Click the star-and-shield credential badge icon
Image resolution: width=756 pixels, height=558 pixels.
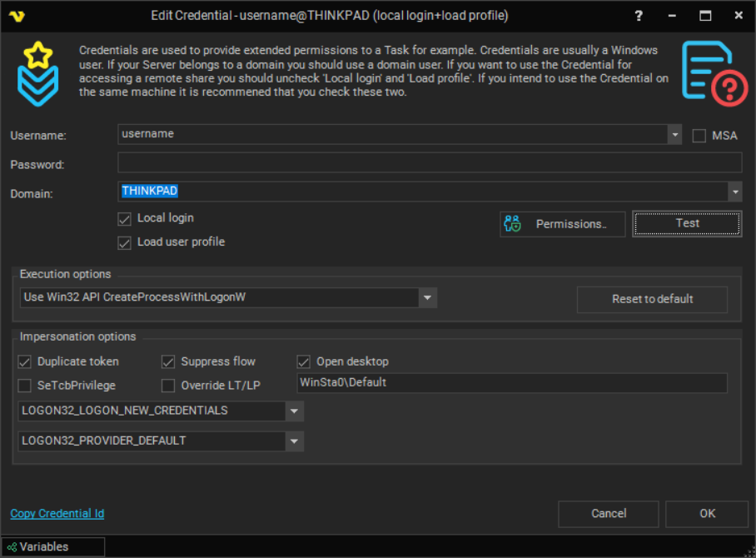pos(38,72)
